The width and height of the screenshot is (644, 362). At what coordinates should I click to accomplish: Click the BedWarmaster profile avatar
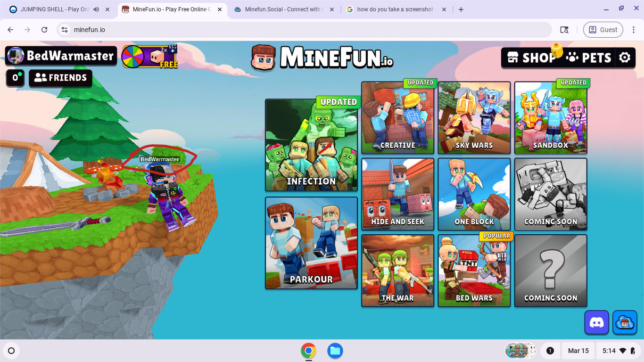coord(16,56)
